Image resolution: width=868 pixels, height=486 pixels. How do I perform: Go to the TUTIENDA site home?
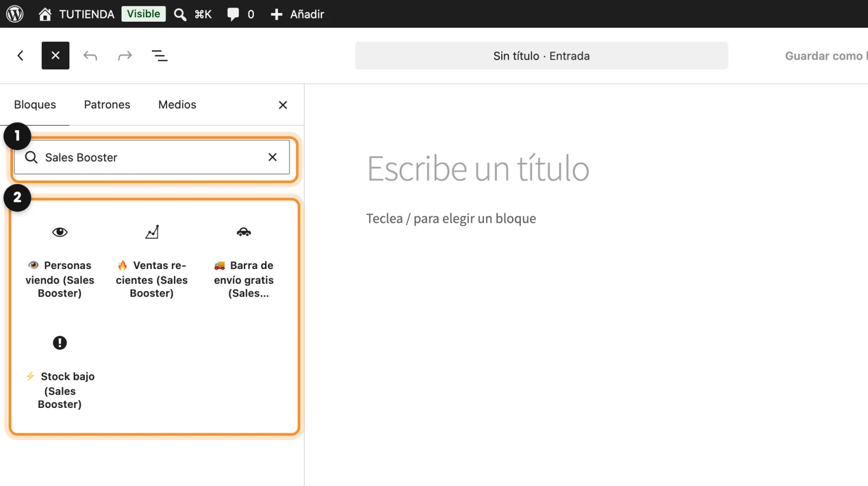coord(76,14)
